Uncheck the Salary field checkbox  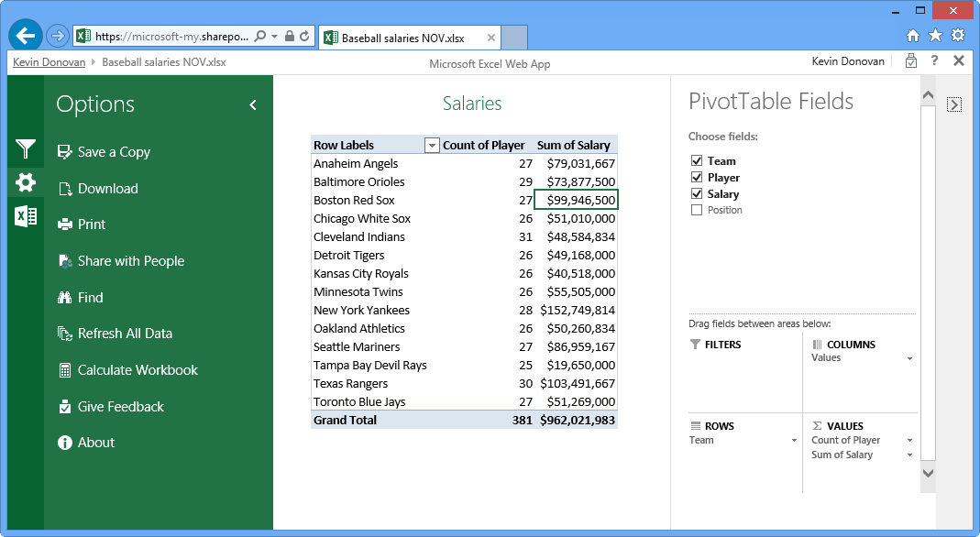(697, 194)
